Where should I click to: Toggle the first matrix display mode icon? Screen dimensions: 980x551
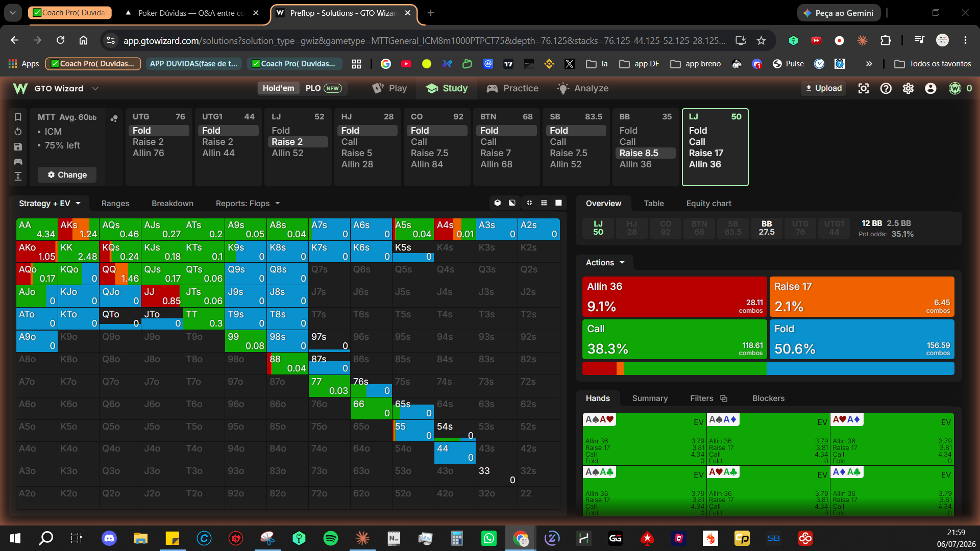coord(498,203)
